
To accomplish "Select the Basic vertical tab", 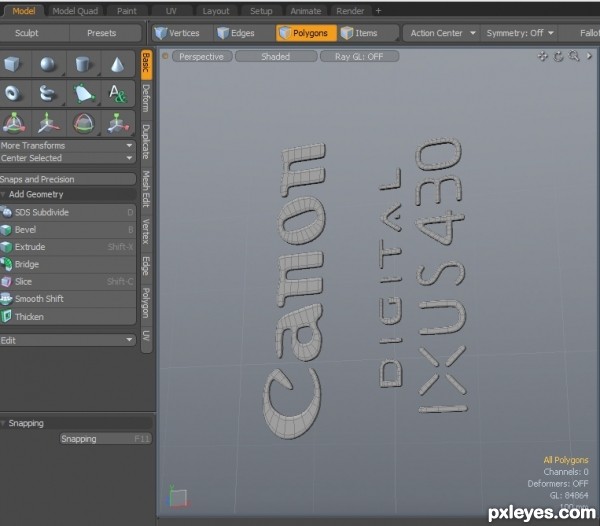I will tap(146, 64).
